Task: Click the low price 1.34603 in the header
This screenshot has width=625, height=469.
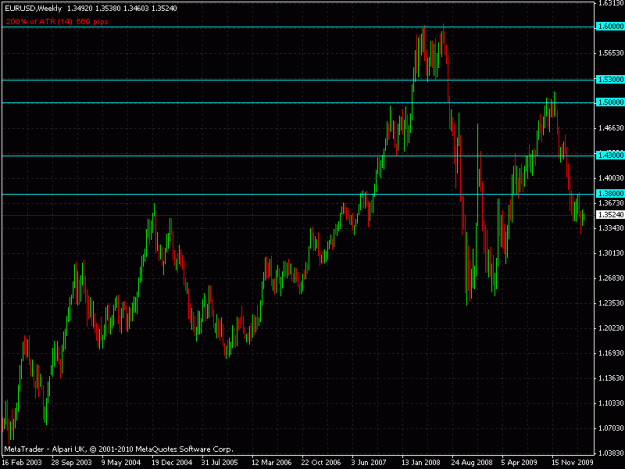Action: 136,8
